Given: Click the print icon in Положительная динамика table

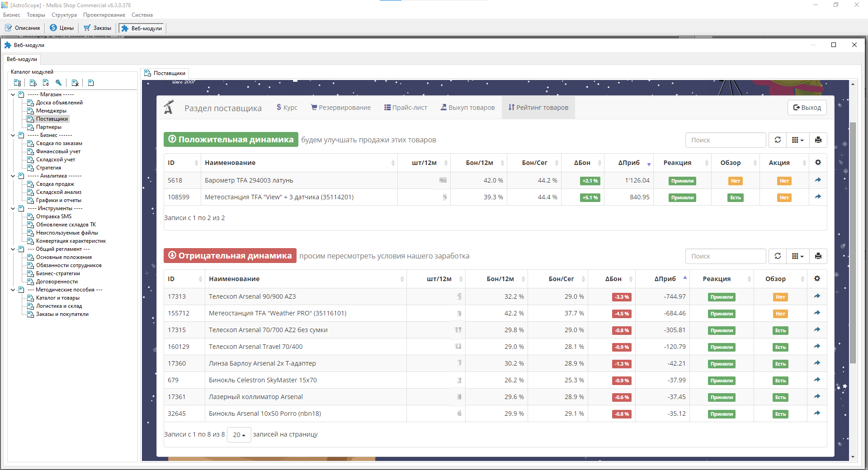Looking at the screenshot, I should [818, 140].
